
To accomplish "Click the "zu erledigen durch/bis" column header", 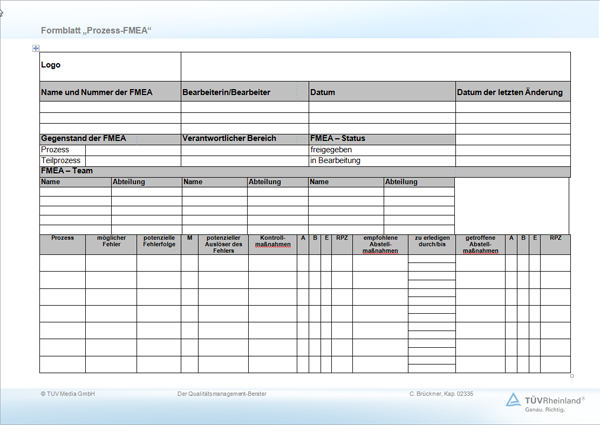I will 431,241.
